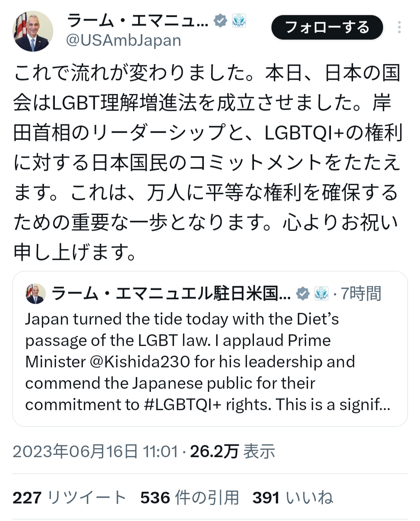Click the blue verified badge beside the header name
The image size is (420, 521).
coord(220,20)
